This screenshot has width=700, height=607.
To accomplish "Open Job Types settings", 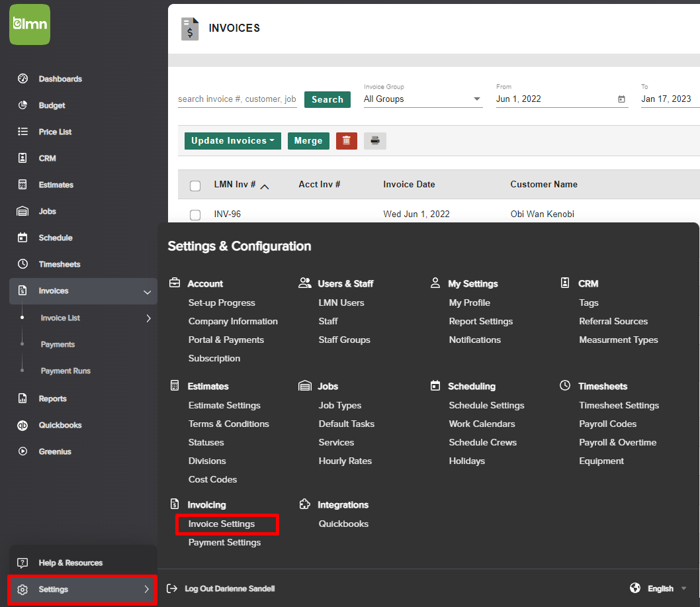I will coord(340,406).
